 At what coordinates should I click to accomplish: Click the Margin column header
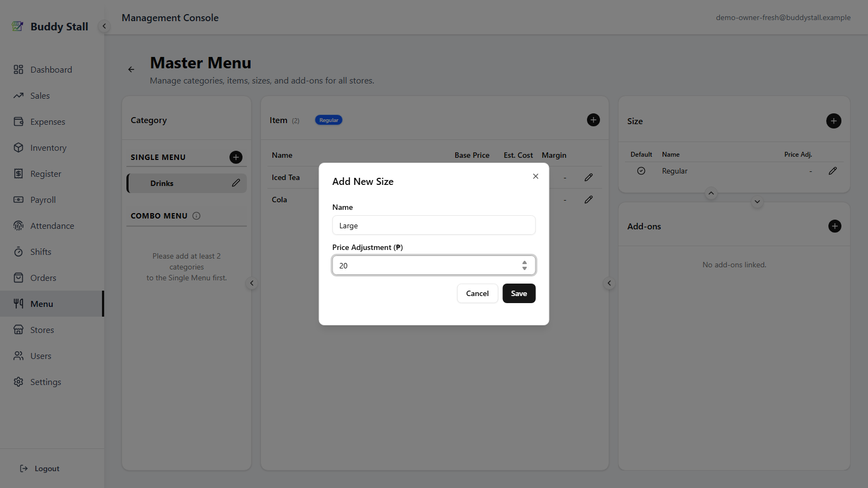pyautogui.click(x=554, y=155)
